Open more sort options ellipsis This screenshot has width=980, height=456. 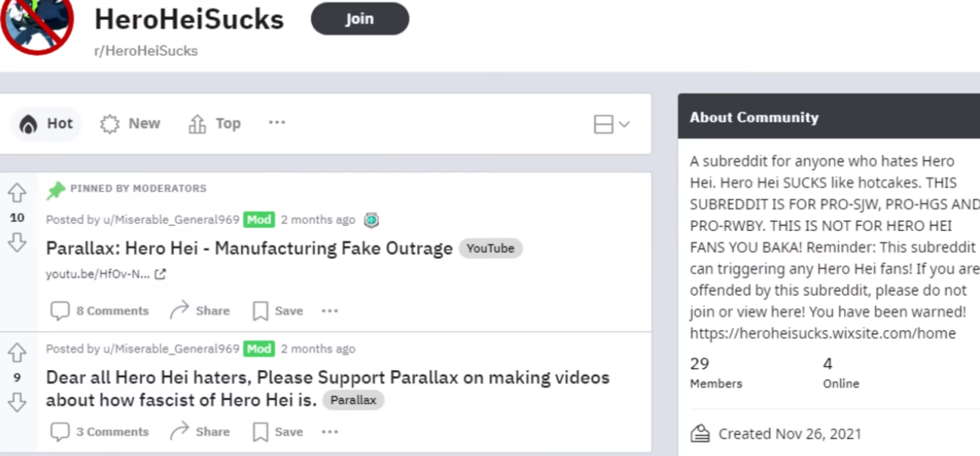pyautogui.click(x=277, y=122)
